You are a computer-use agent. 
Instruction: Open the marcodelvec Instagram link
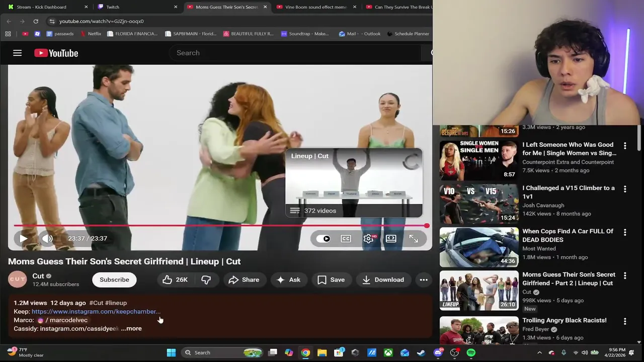click(63, 320)
